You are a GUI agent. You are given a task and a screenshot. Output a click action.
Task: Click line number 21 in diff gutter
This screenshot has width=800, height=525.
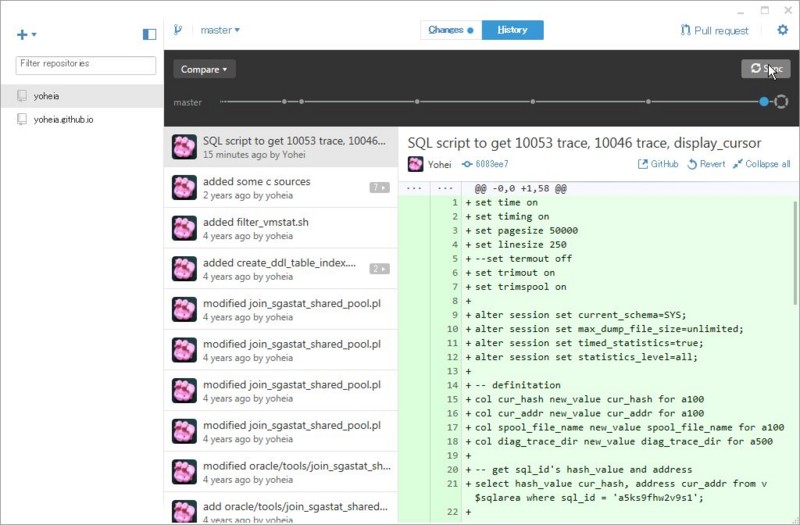coord(453,484)
